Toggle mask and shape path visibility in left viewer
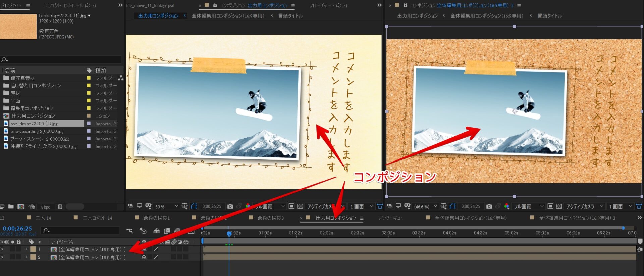The height and width of the screenshot is (276, 644). coord(194,206)
